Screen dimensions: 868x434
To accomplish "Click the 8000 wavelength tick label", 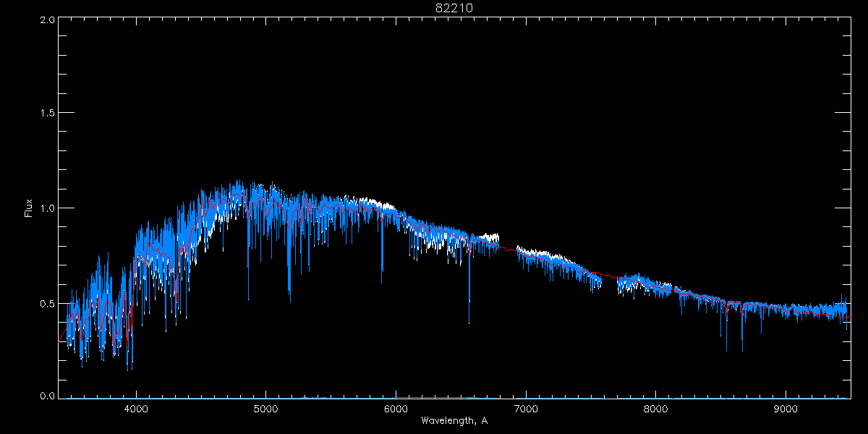I will [656, 407].
